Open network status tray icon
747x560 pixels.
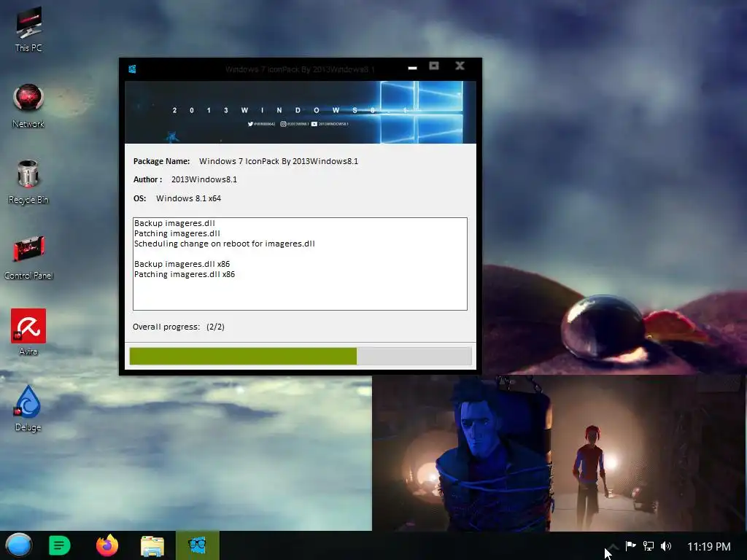coord(649,545)
